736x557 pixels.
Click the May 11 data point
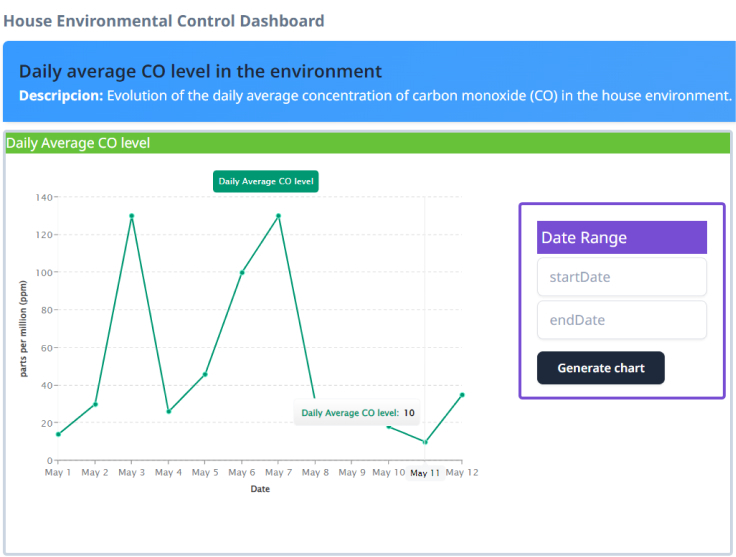pos(425,442)
